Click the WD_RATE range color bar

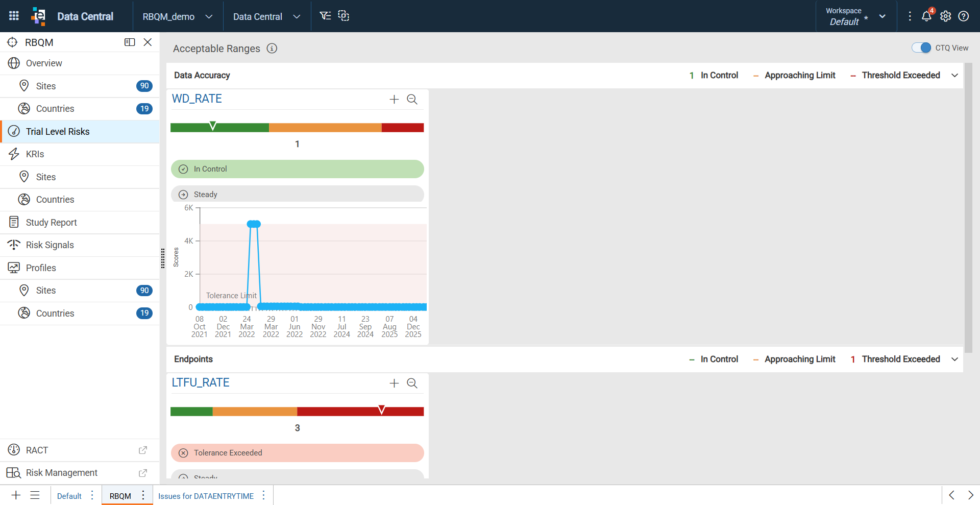(x=297, y=128)
